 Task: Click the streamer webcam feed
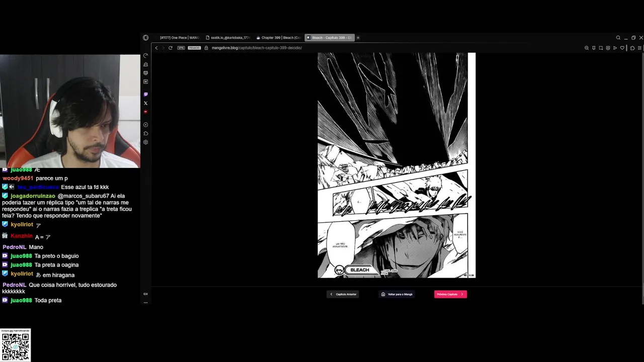(x=70, y=111)
